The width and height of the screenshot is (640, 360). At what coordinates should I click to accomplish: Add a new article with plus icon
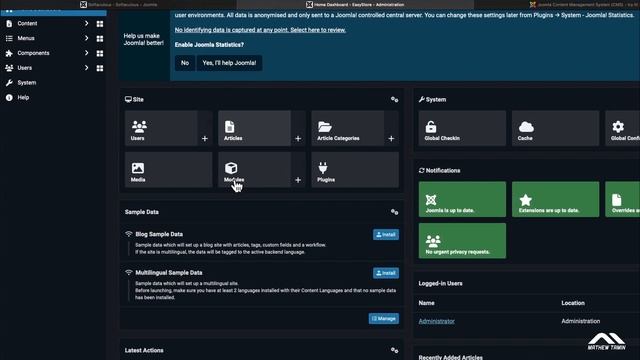(x=298, y=139)
